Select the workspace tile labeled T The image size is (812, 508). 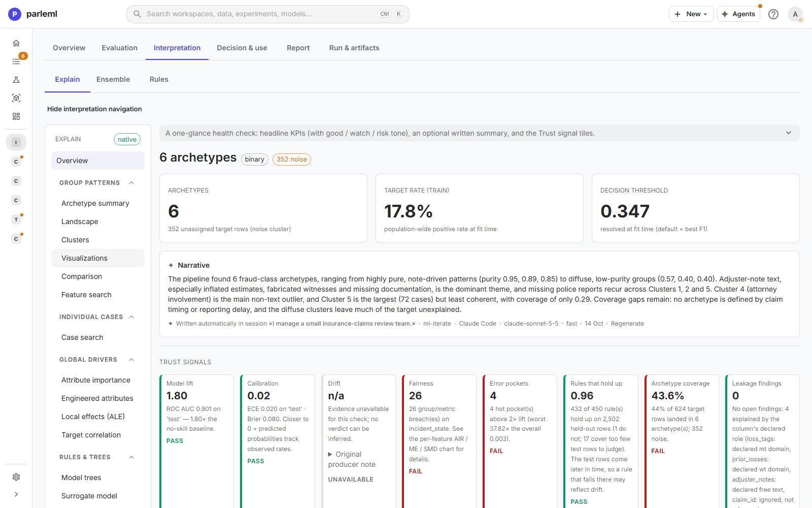click(x=16, y=219)
